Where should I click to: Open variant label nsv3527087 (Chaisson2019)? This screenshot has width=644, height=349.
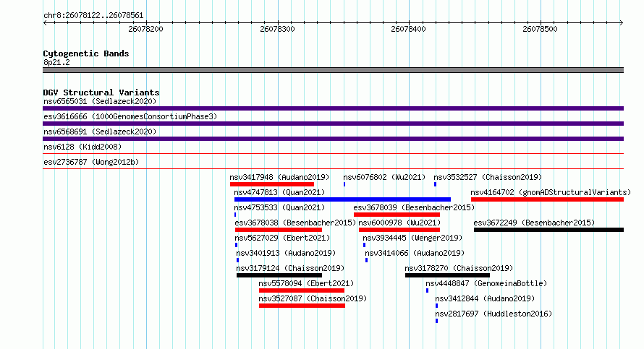(x=313, y=298)
